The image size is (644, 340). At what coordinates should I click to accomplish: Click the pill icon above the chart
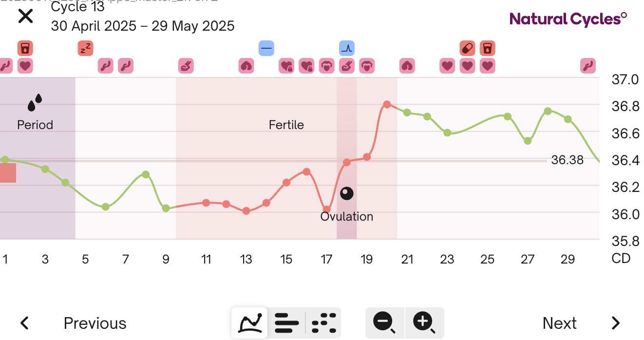tap(467, 48)
